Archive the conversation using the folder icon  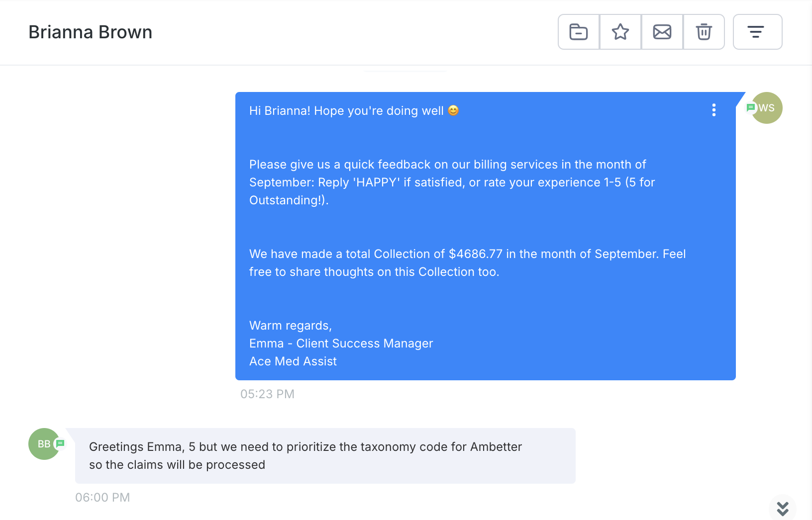pyautogui.click(x=579, y=32)
